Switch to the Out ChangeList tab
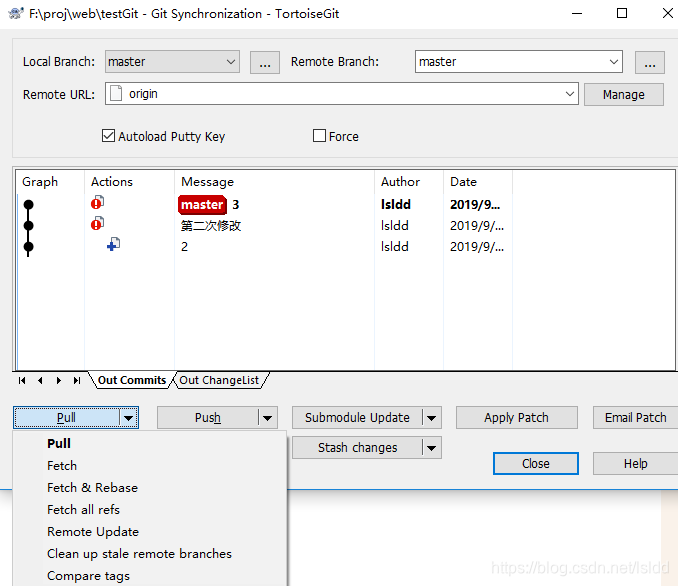The image size is (678, 586). tap(219, 380)
